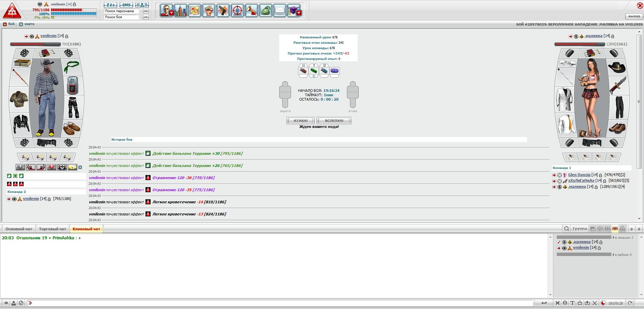Submit the Поиск персонажа search arrow
The image size is (644, 309).
(146, 11)
